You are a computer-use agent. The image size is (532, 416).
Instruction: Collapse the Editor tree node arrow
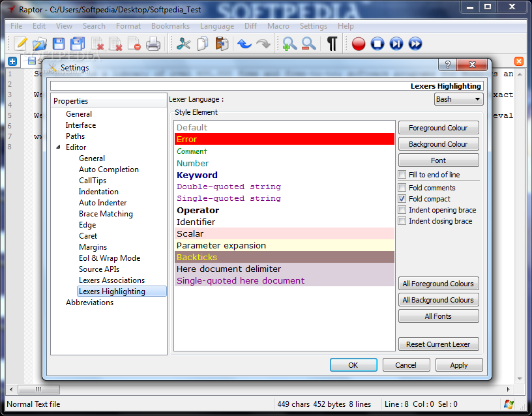click(59, 147)
